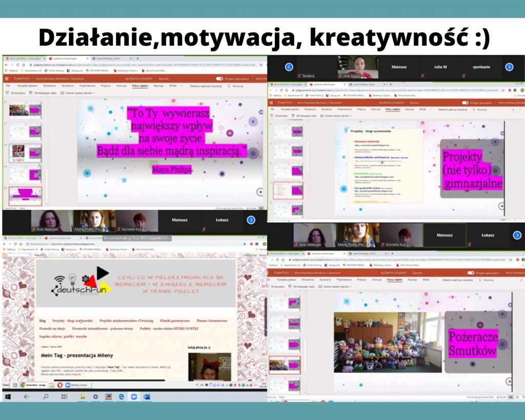Image resolution: width=525 pixels, height=420 pixels.
Task: Click the Windows Start button on taskbar
Action: click(9, 396)
